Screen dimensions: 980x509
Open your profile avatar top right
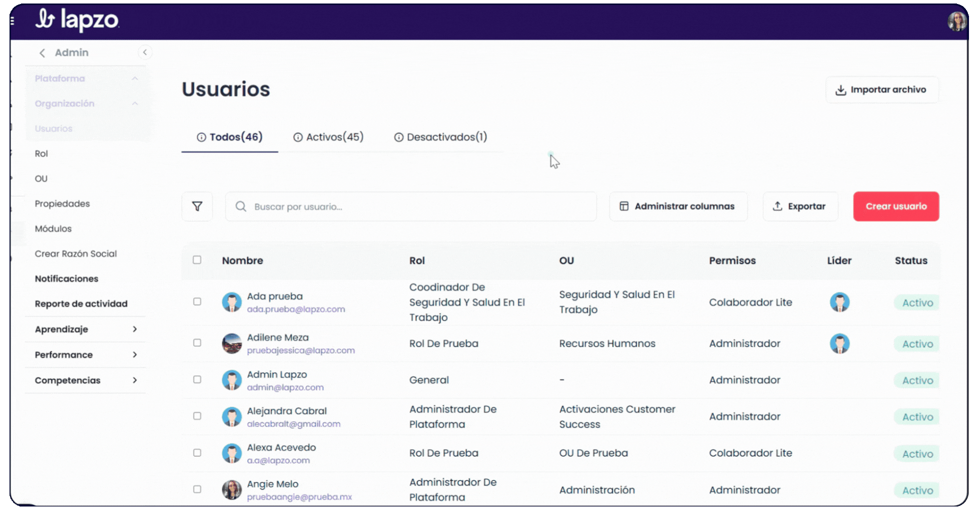(x=957, y=21)
